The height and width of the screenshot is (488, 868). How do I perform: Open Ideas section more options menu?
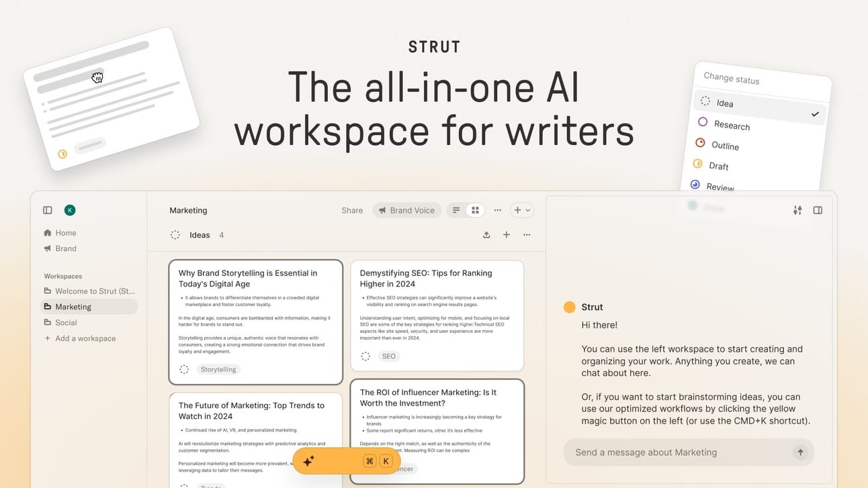[527, 235]
